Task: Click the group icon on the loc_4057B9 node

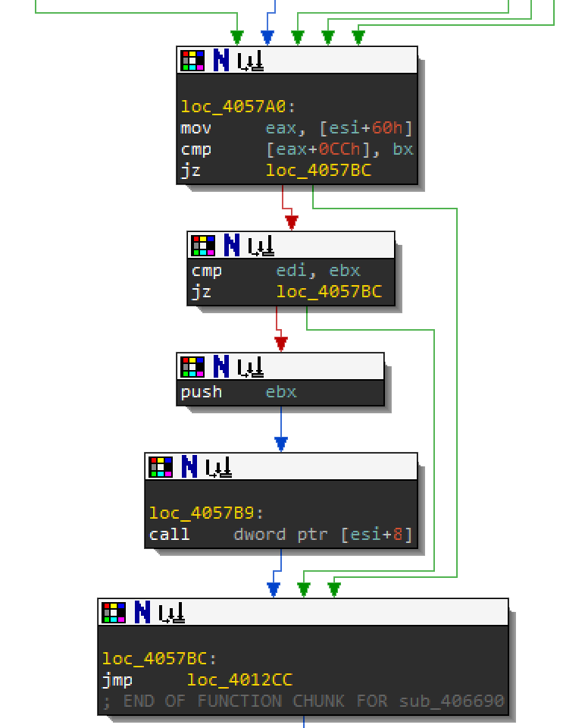Action: (219, 467)
